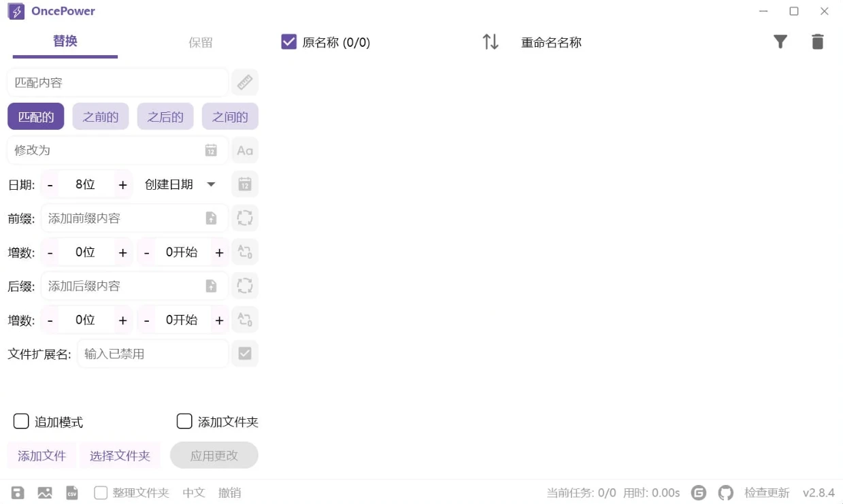Click the GitHub icon in the status bar
The width and height of the screenshot is (843, 504).
725,492
